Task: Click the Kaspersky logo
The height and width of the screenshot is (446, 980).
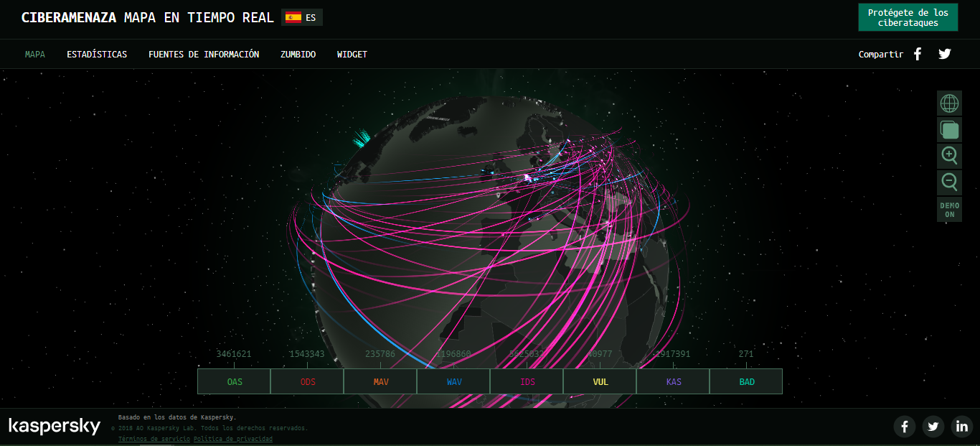Action: click(x=55, y=427)
